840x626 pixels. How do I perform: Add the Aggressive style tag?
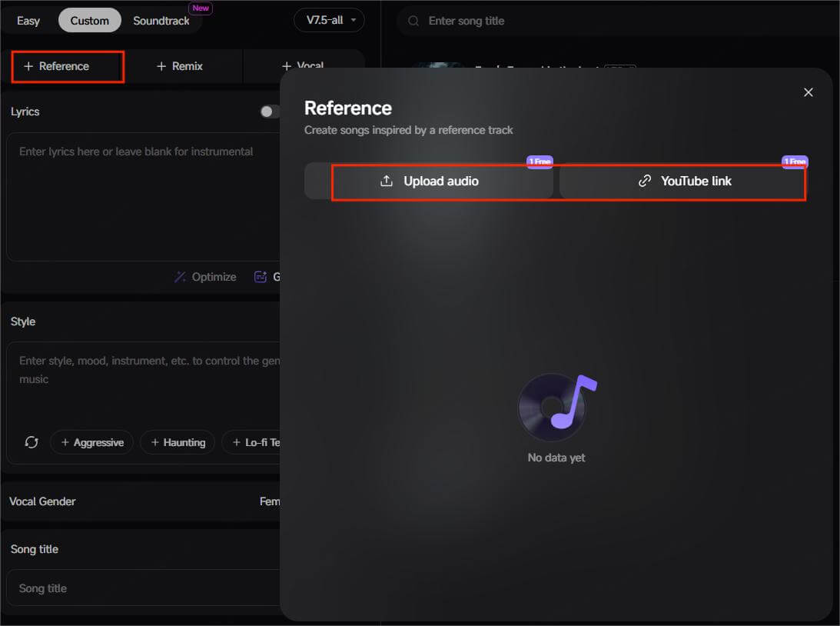click(91, 442)
